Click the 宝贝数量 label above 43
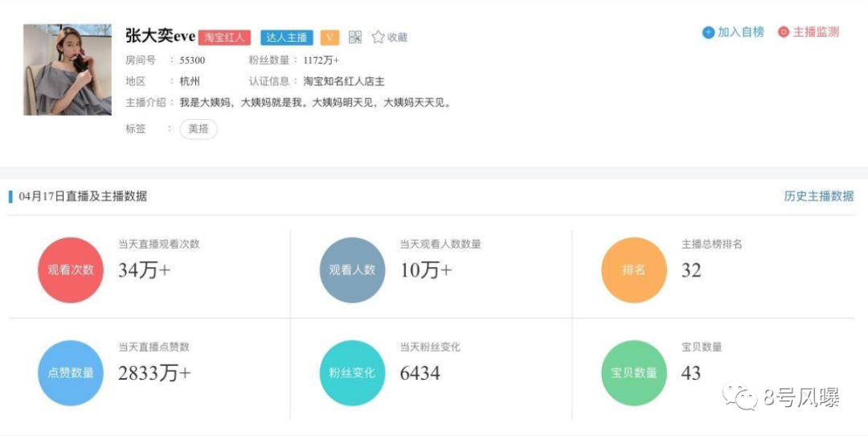This screenshot has height=436, width=868. pyautogui.click(x=702, y=347)
